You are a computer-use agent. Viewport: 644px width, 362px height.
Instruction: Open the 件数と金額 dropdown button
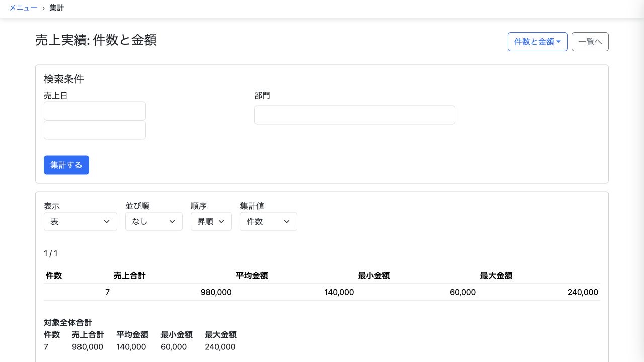537,42
